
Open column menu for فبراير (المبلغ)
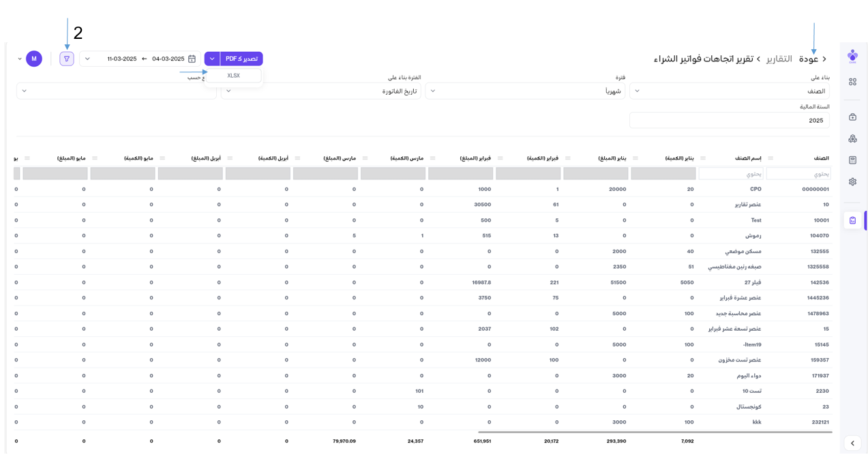click(x=433, y=158)
